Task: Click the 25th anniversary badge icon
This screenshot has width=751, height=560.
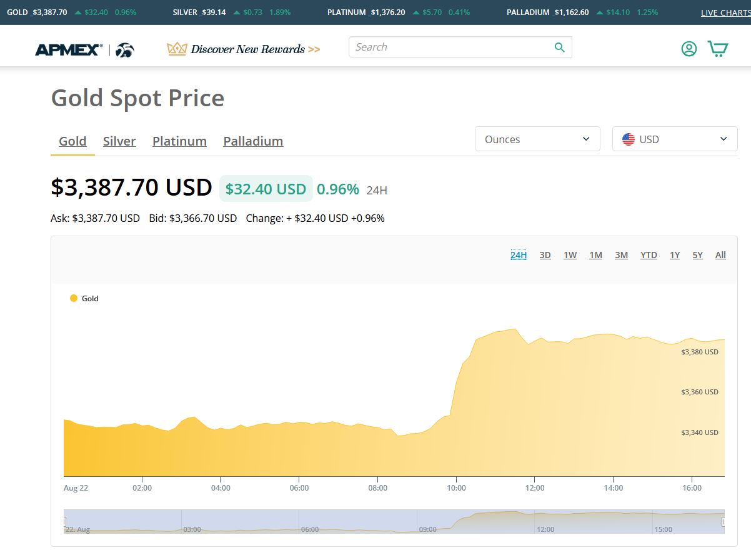Action: tap(124, 50)
